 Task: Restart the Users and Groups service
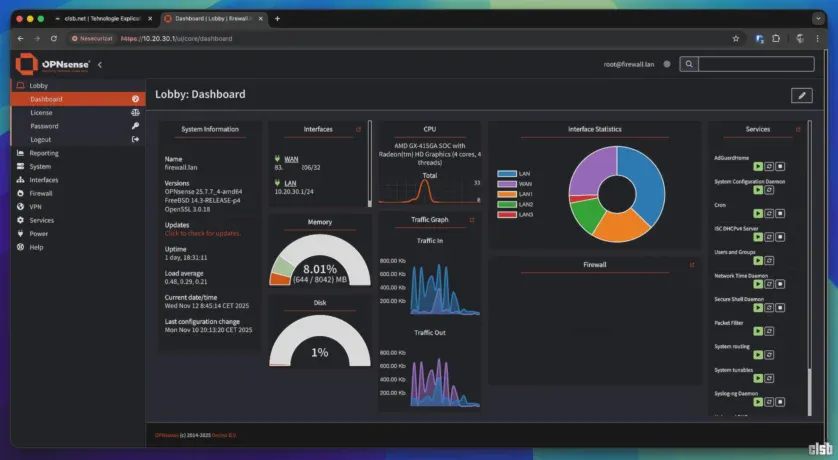(769, 261)
